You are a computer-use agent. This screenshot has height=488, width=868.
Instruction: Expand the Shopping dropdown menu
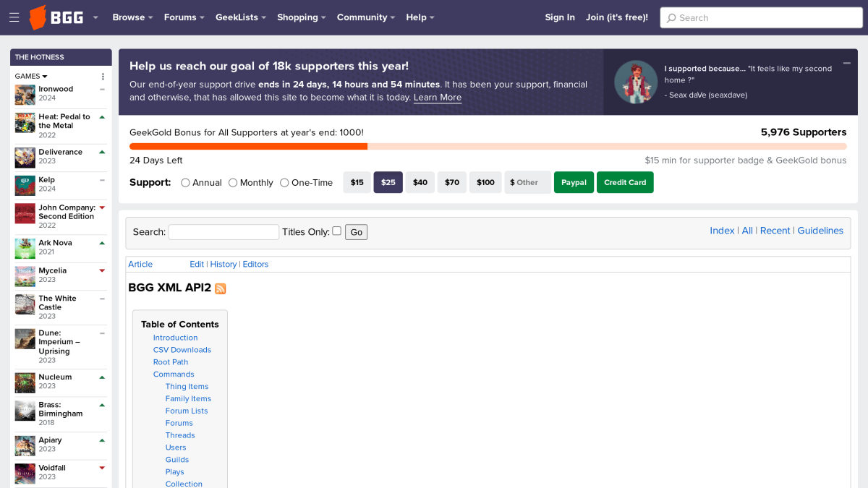[x=302, y=17]
